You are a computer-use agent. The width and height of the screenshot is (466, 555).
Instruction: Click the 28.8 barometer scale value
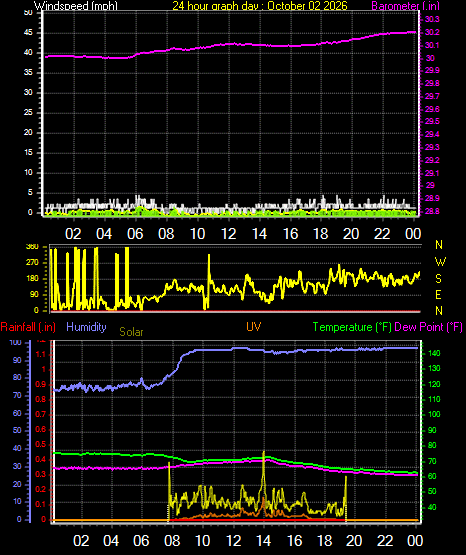pos(431,211)
